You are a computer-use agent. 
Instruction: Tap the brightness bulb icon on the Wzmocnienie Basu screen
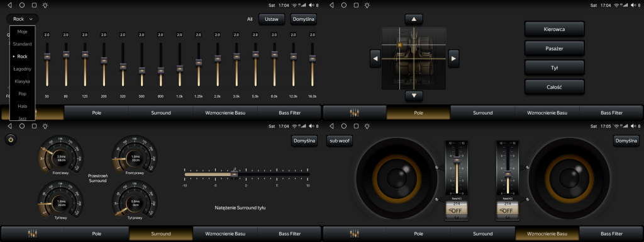[x=367, y=126]
